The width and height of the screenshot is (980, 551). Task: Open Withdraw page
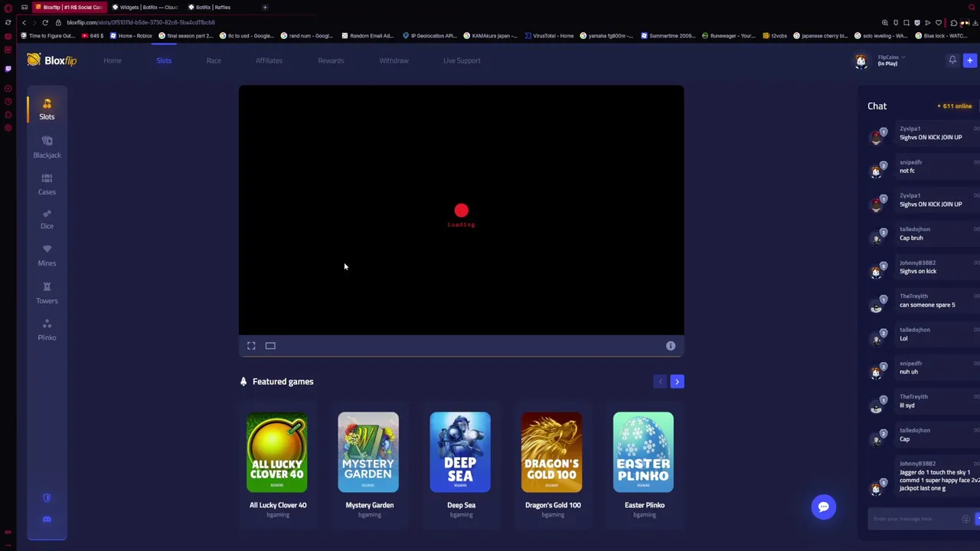394,60
